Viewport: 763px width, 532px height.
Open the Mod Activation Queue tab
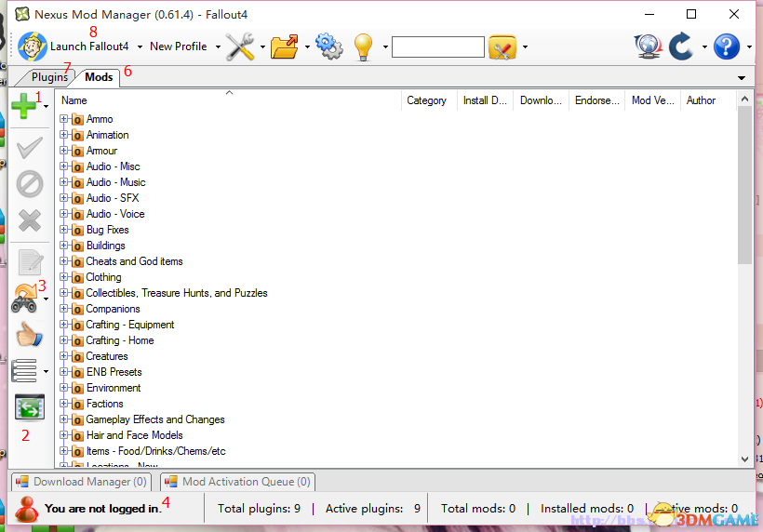(x=238, y=482)
